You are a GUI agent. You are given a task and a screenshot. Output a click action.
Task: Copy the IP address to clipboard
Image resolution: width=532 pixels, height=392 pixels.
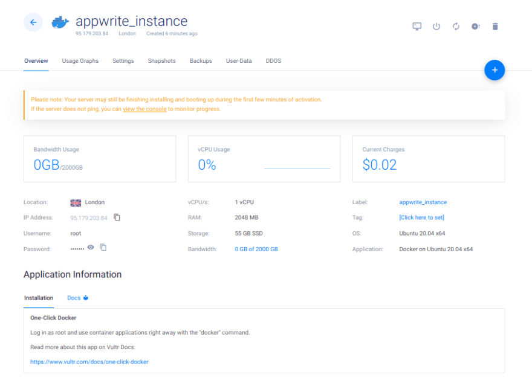[117, 217]
